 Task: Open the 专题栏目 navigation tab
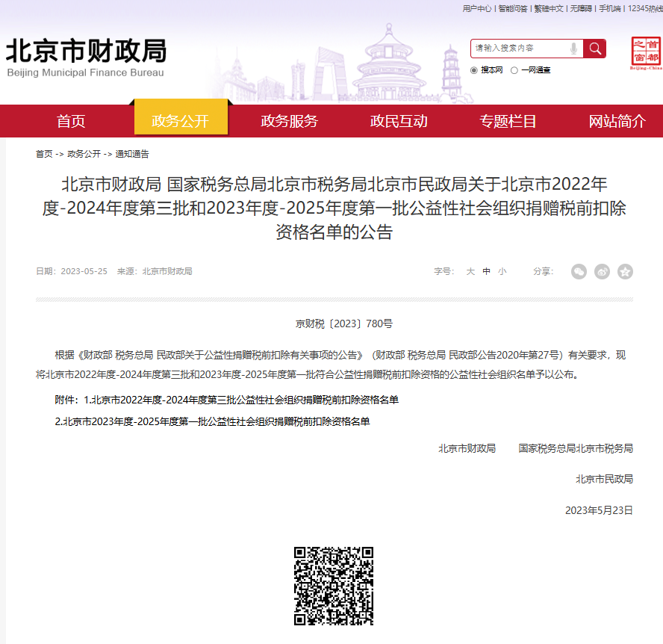click(508, 121)
